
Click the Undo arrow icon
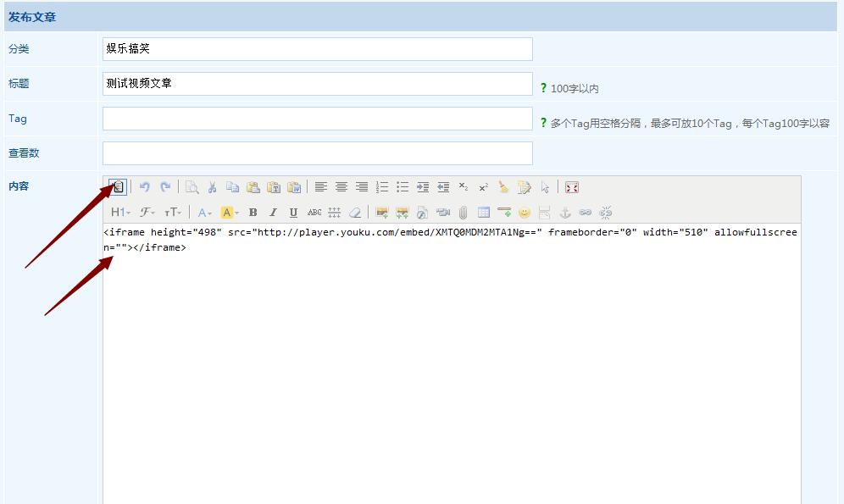point(145,187)
